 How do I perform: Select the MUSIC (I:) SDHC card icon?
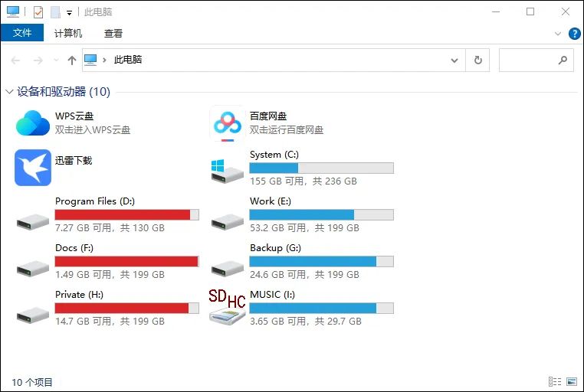pos(227,308)
